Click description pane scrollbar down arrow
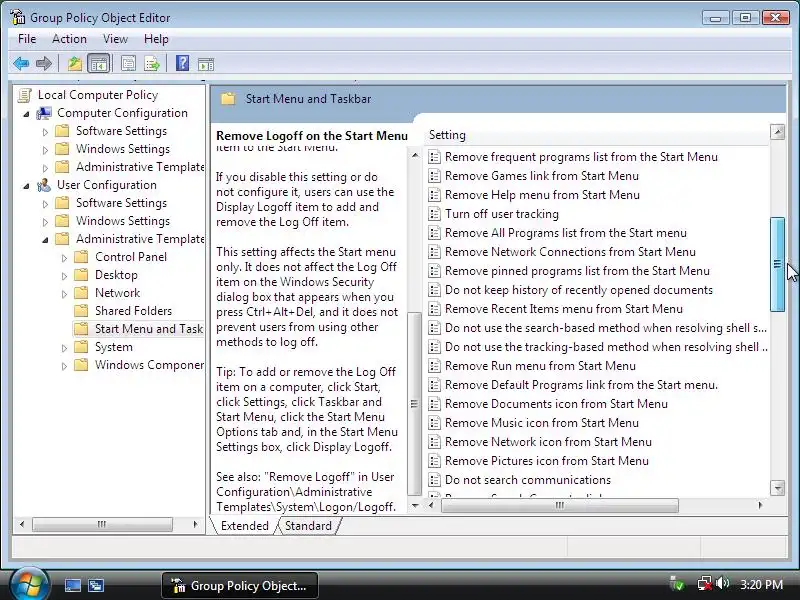This screenshot has width=800, height=600. (x=415, y=506)
